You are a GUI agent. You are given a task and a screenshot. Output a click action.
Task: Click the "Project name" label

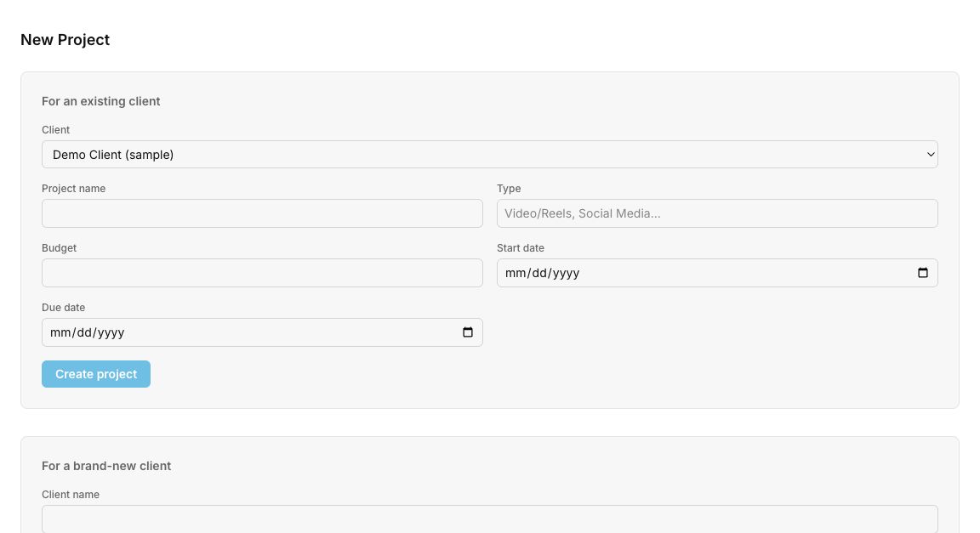(x=74, y=189)
